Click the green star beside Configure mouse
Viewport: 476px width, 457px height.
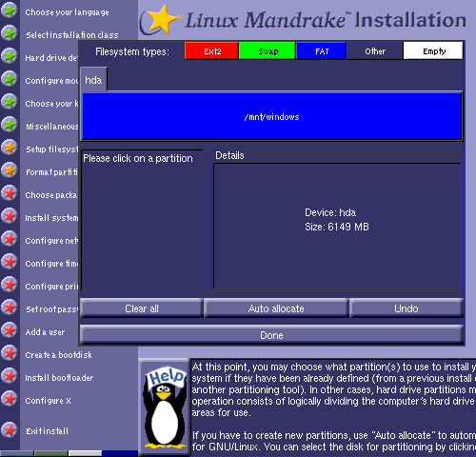point(10,79)
